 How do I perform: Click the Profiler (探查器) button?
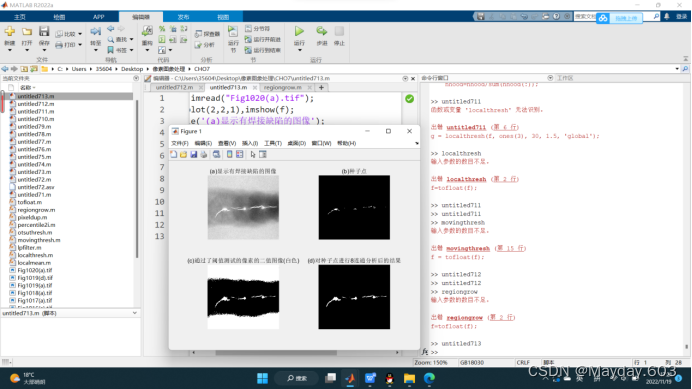point(207,34)
